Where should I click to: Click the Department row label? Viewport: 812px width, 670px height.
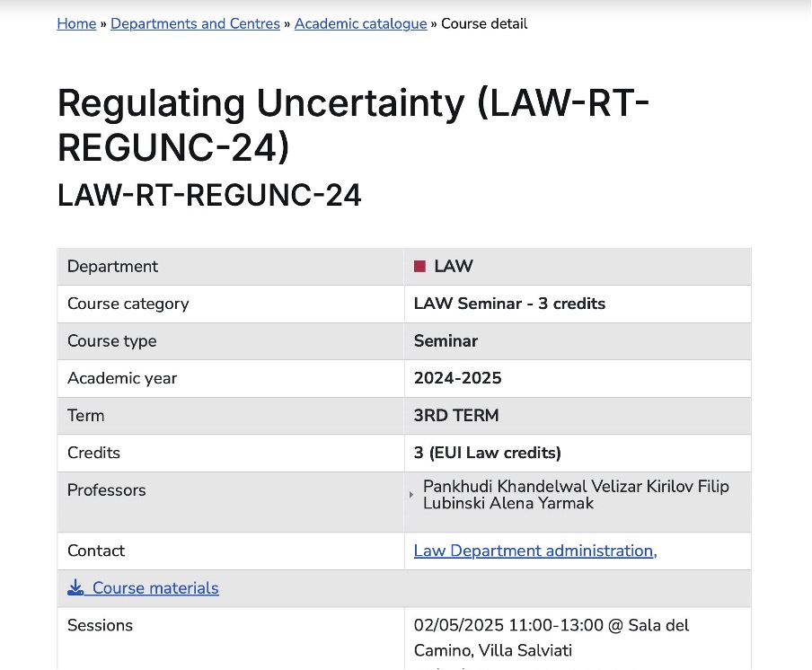click(112, 266)
